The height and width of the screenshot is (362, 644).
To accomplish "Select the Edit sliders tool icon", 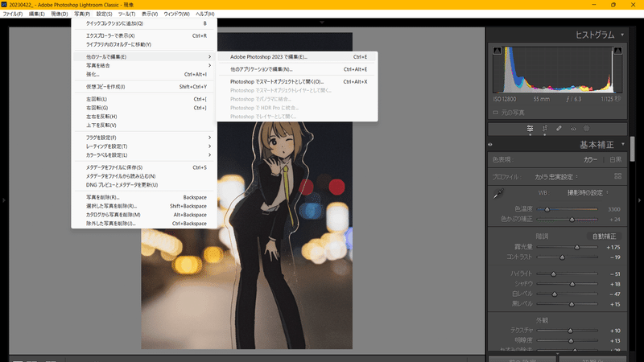I will click(x=530, y=129).
